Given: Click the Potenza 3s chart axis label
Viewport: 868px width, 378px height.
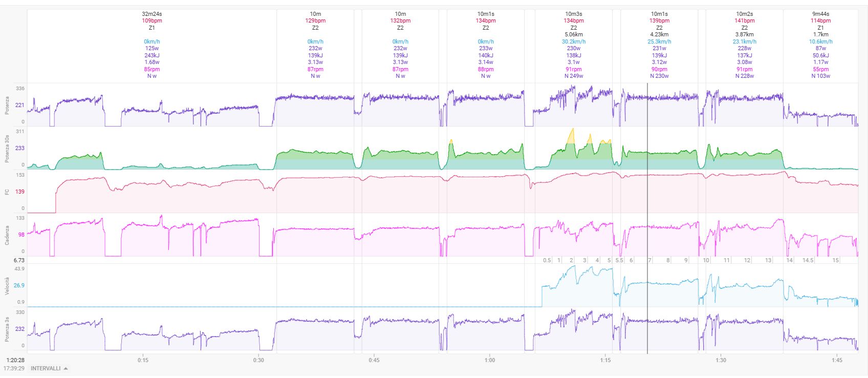Looking at the screenshot, I should click(x=7, y=329).
